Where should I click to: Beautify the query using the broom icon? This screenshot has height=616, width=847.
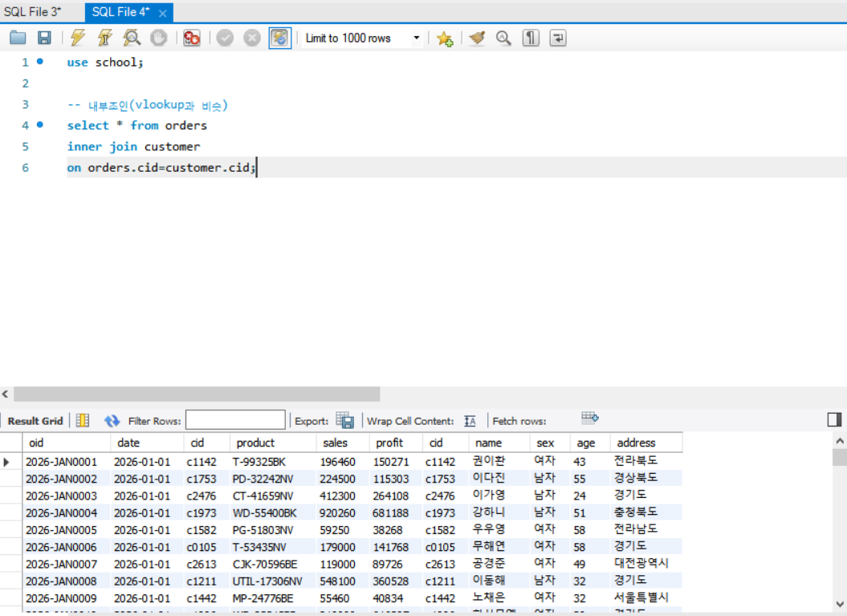coord(477,38)
